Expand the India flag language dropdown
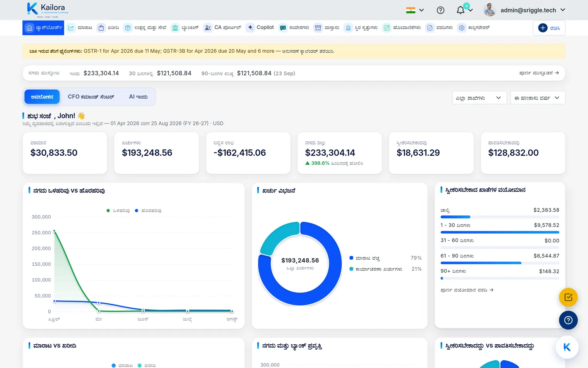The width and height of the screenshot is (588, 368). tap(415, 10)
